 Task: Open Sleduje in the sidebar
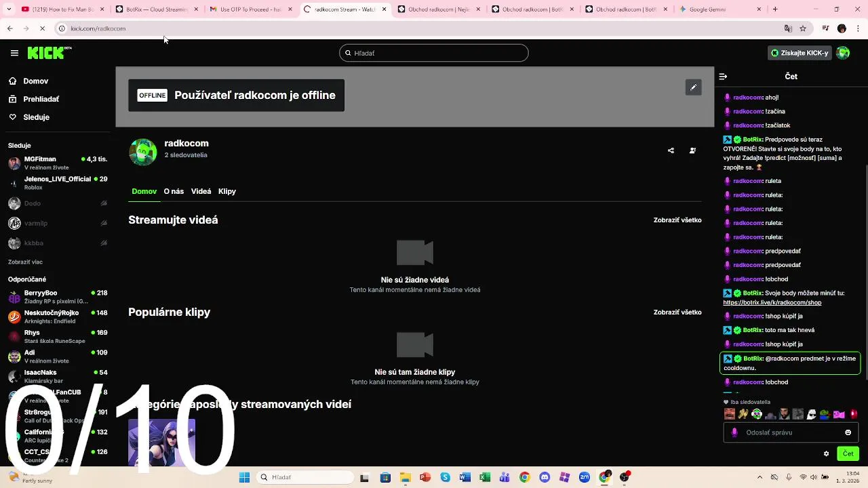29,117
